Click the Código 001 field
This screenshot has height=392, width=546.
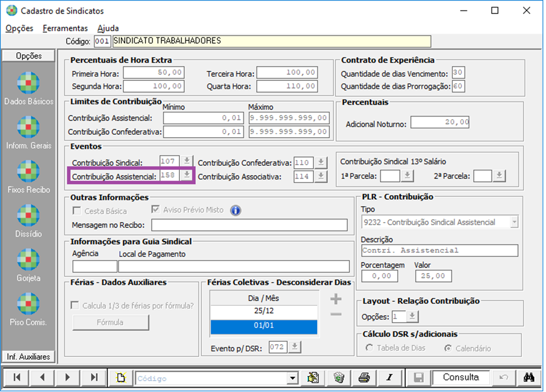click(102, 41)
